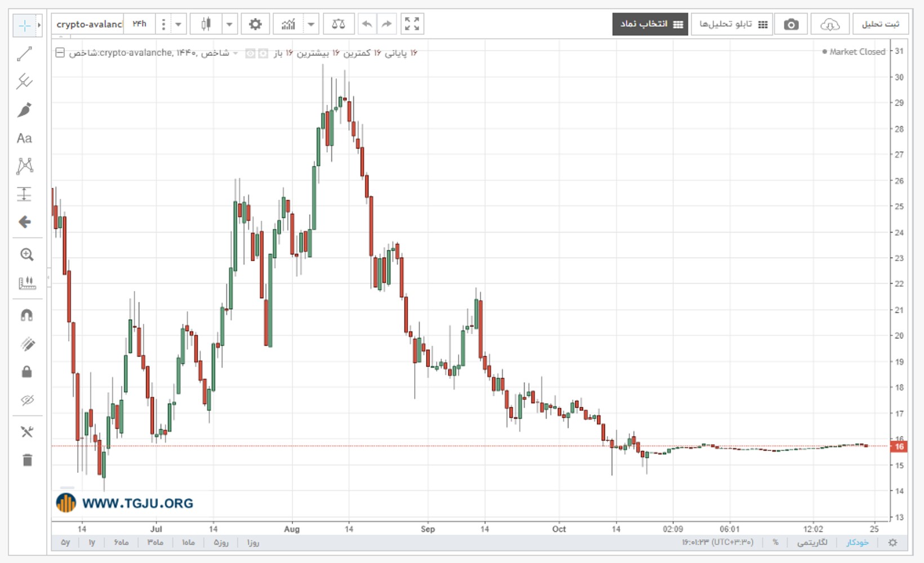Expand the candlestick chart style dropdown
Image resolution: width=924 pixels, height=563 pixels.
click(229, 24)
